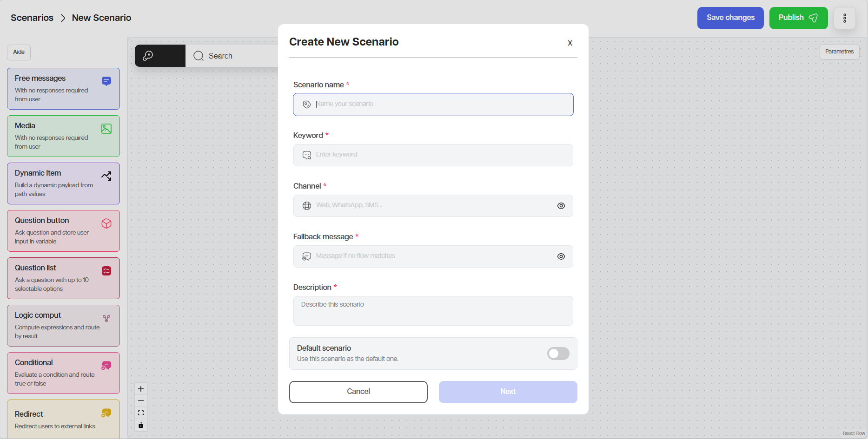
Task: Toggle eye icon in Channel field
Action: coord(561,206)
